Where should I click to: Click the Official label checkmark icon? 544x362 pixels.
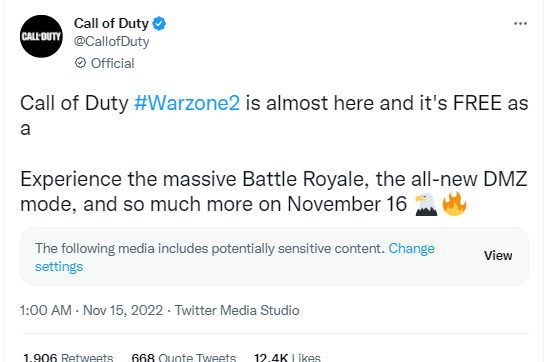(80, 63)
